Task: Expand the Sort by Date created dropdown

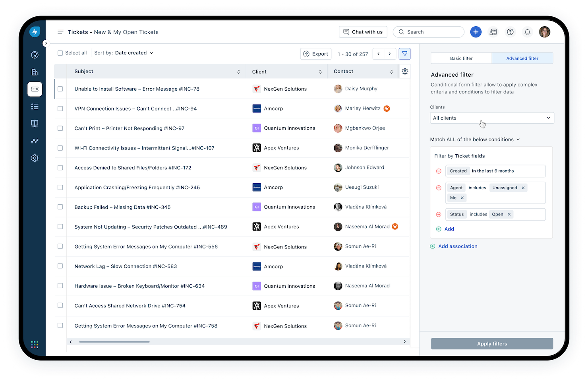Action: pos(133,52)
